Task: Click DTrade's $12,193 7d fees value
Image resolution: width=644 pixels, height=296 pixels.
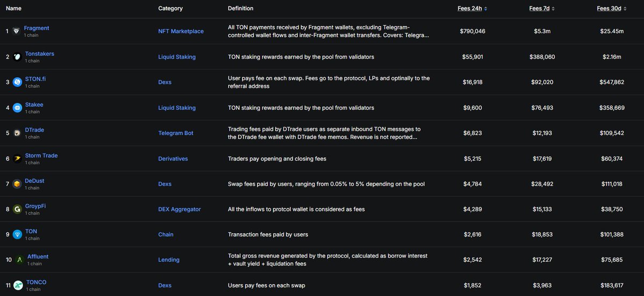Action: tap(541, 133)
